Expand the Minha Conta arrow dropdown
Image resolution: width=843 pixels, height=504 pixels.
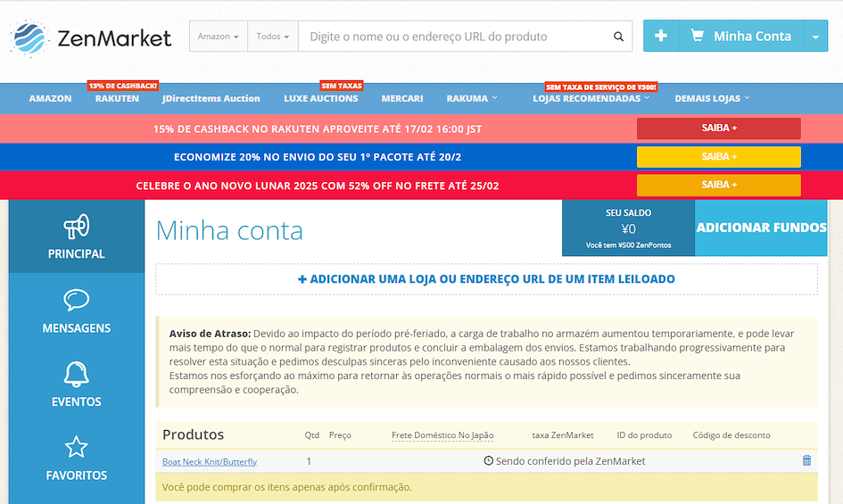coord(815,36)
